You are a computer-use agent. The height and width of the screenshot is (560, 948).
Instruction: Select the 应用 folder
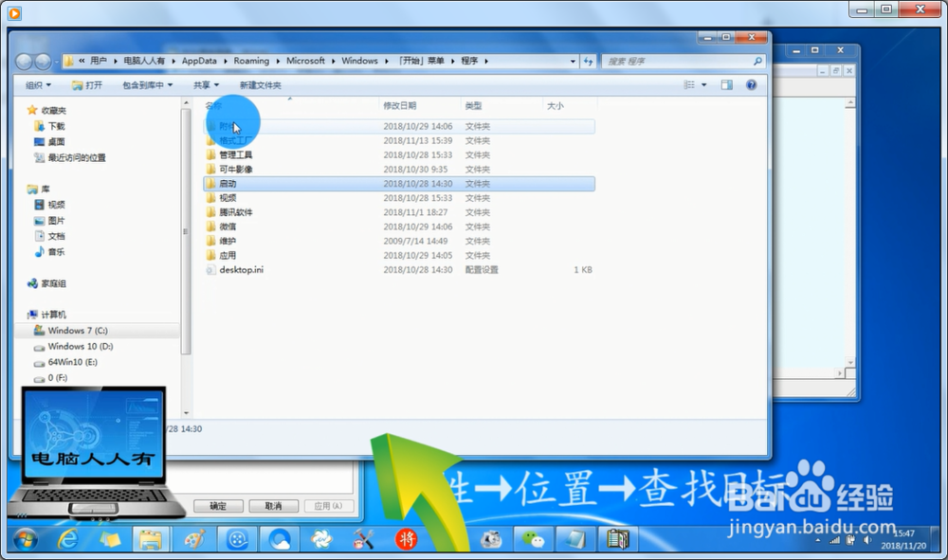399,256
